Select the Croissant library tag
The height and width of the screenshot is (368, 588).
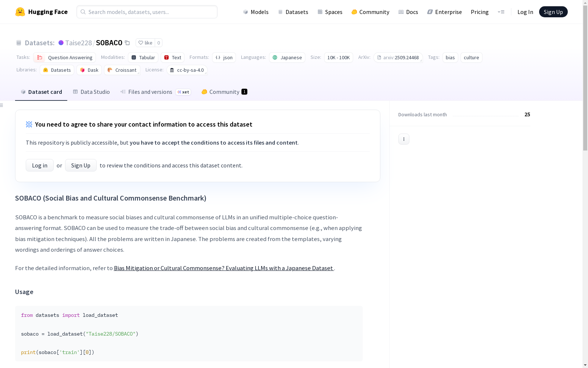[122, 70]
